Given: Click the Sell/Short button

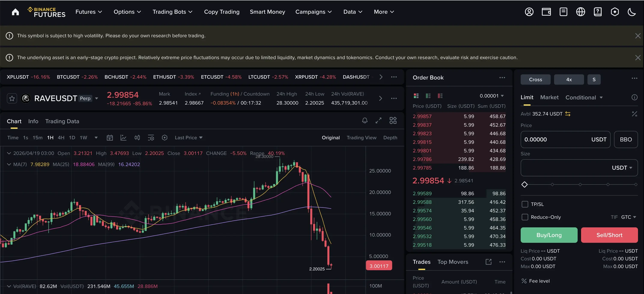Looking at the screenshot, I should click(x=609, y=235).
